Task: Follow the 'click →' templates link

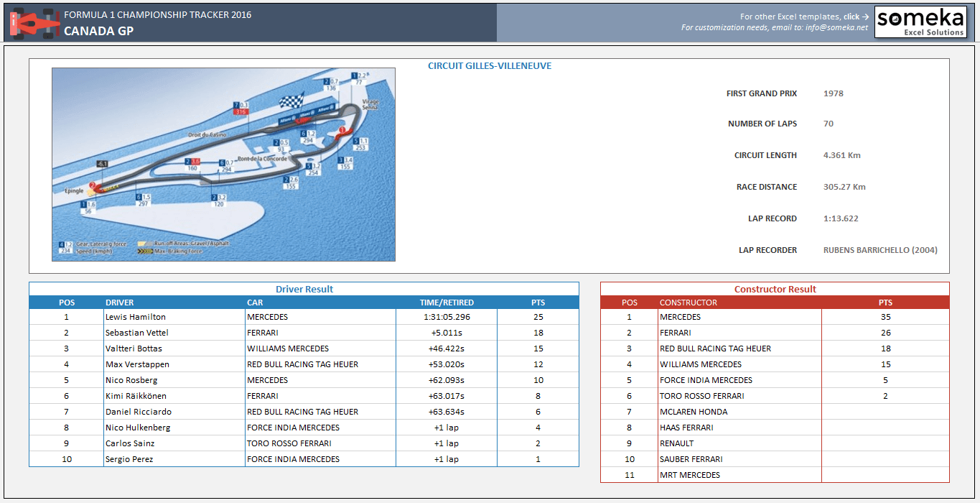Action: coord(857,17)
